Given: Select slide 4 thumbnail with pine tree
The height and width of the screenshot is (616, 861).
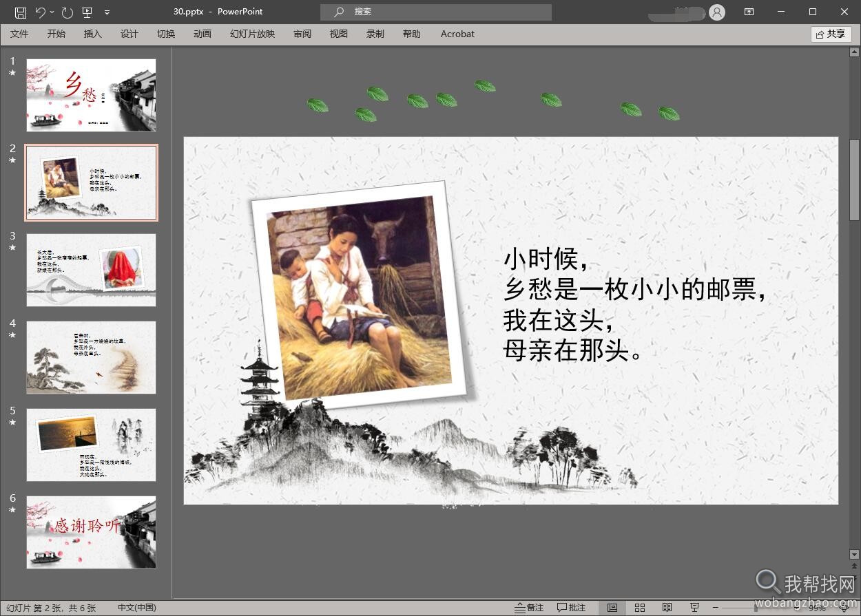Looking at the screenshot, I should 92,357.
